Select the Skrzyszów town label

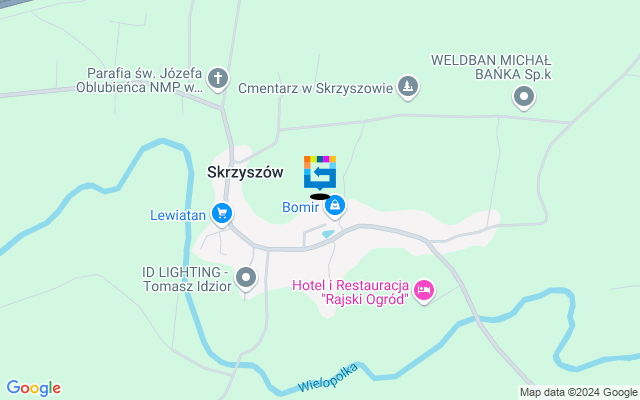point(245,172)
